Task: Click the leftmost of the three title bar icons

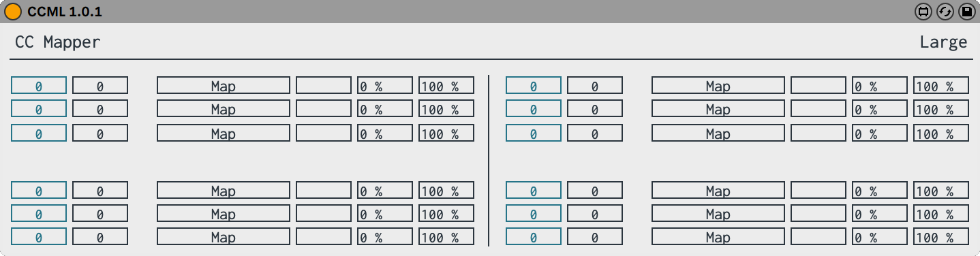Action: pyautogui.click(x=923, y=12)
